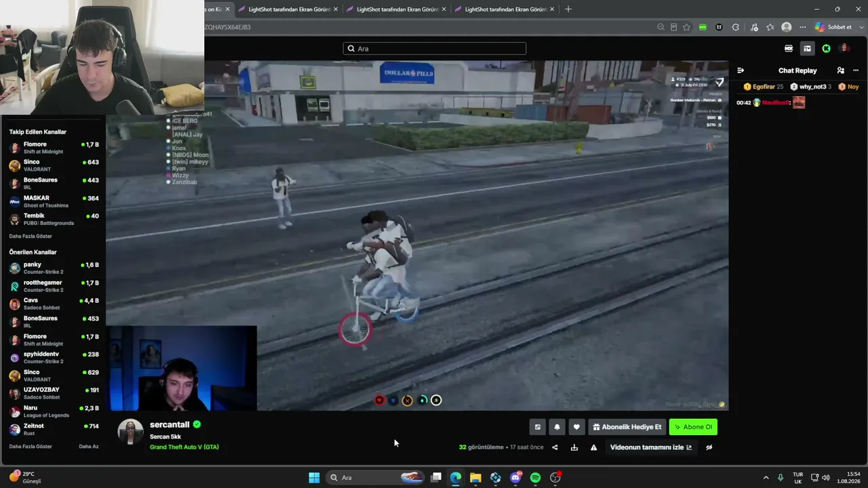Open Zeitnot channel in recommended list

click(x=54, y=429)
